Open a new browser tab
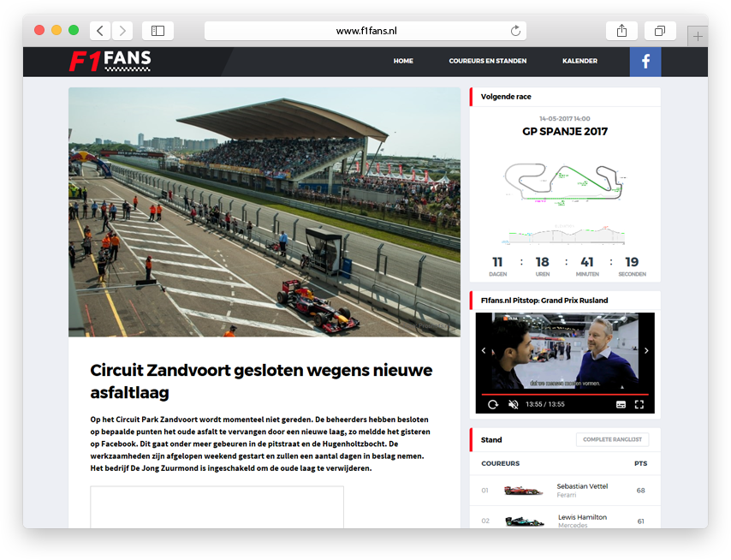The height and width of the screenshot is (560, 731). click(x=698, y=36)
